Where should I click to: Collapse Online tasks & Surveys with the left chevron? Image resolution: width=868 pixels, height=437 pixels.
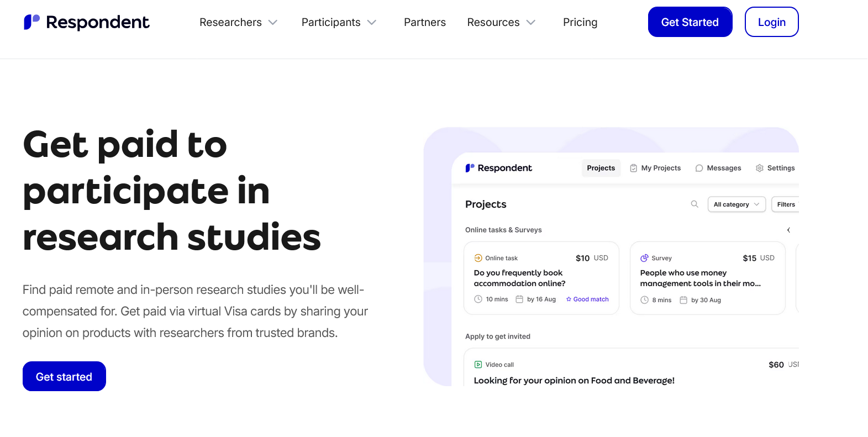pyautogui.click(x=788, y=230)
